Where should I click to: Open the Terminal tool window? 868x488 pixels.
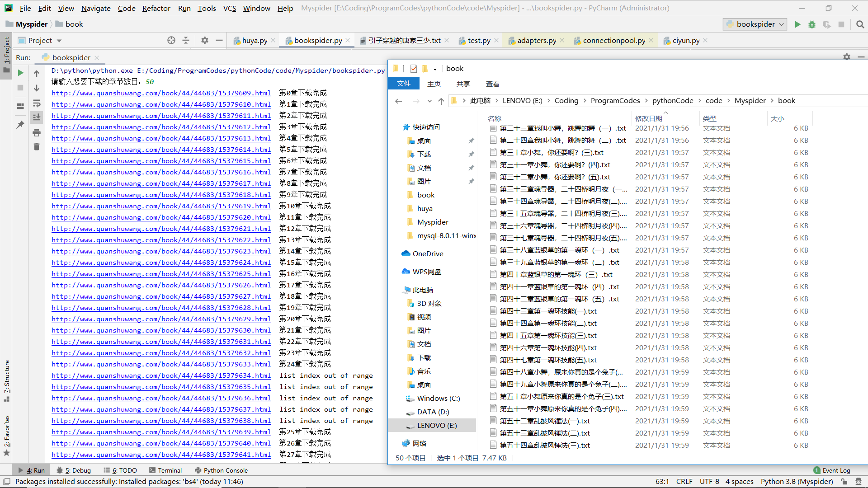point(165,470)
